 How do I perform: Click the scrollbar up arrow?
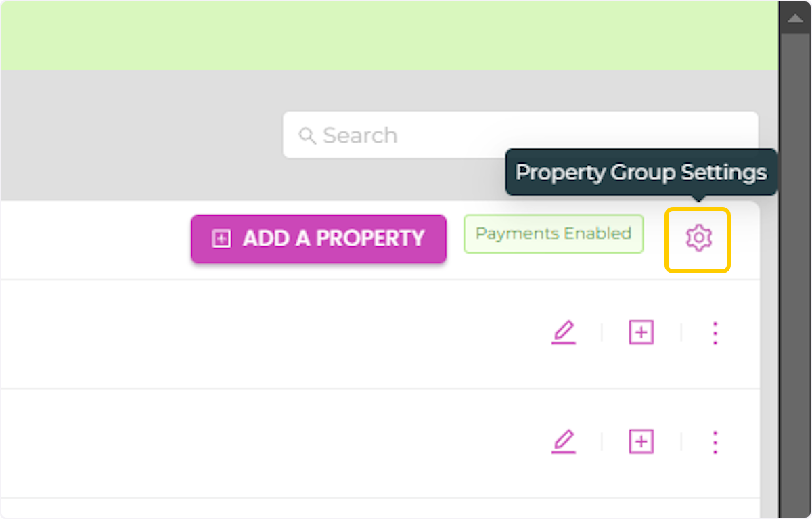(794, 19)
